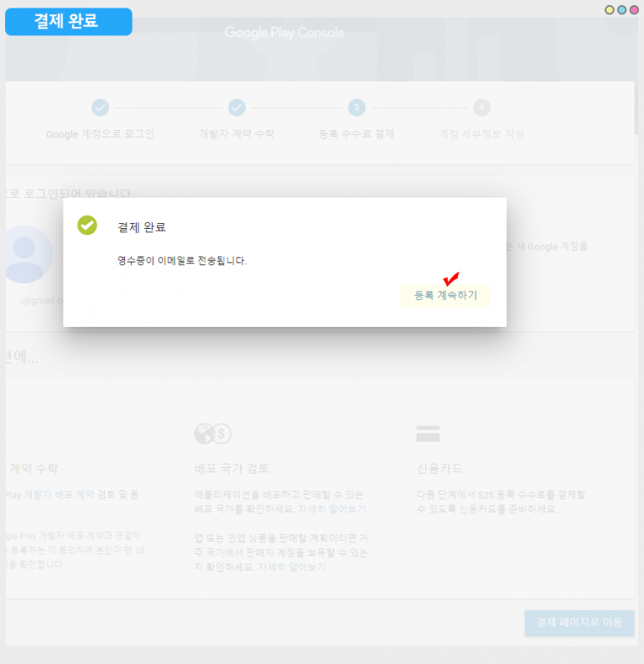
Task: Click the user profile avatar icon
Action: 26,254
